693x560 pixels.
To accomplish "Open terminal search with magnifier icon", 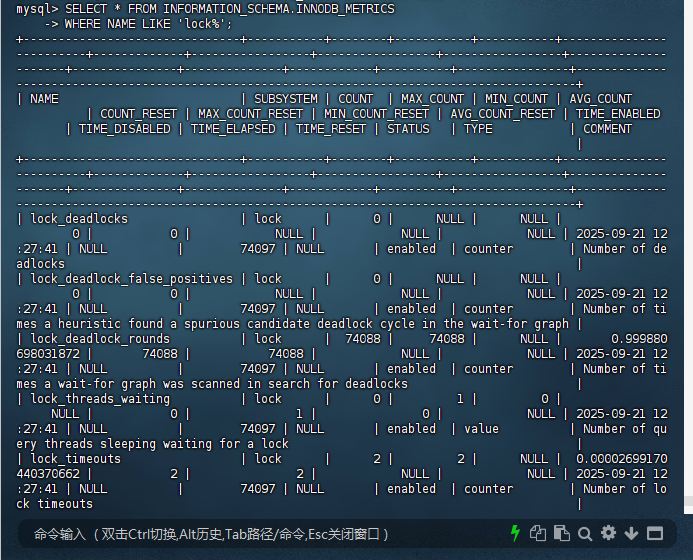I will 585,534.
